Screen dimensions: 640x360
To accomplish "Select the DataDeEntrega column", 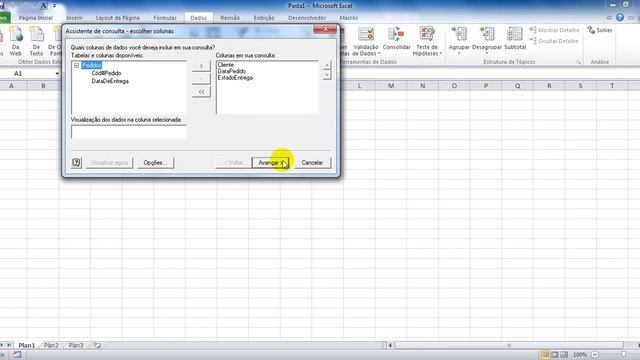I will pos(110,81).
